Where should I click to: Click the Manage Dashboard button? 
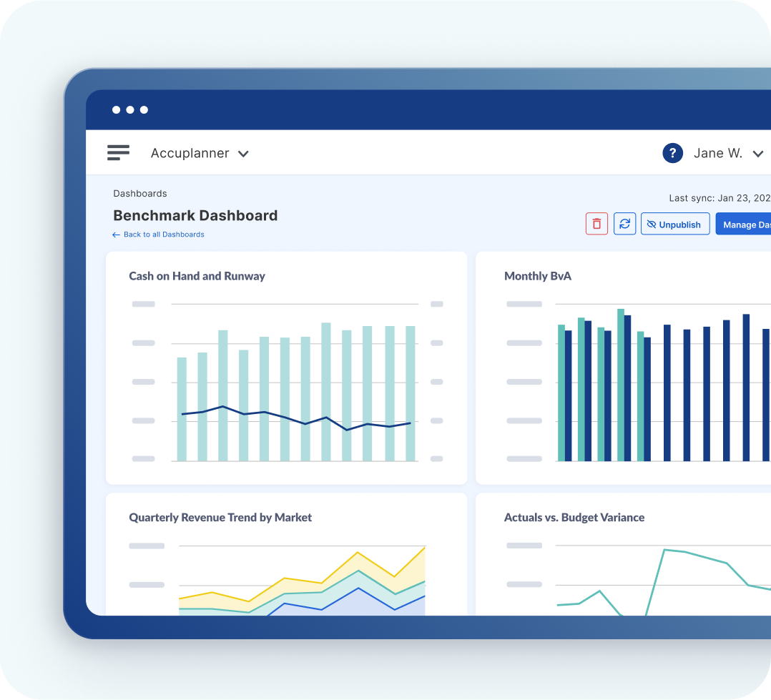tap(744, 224)
